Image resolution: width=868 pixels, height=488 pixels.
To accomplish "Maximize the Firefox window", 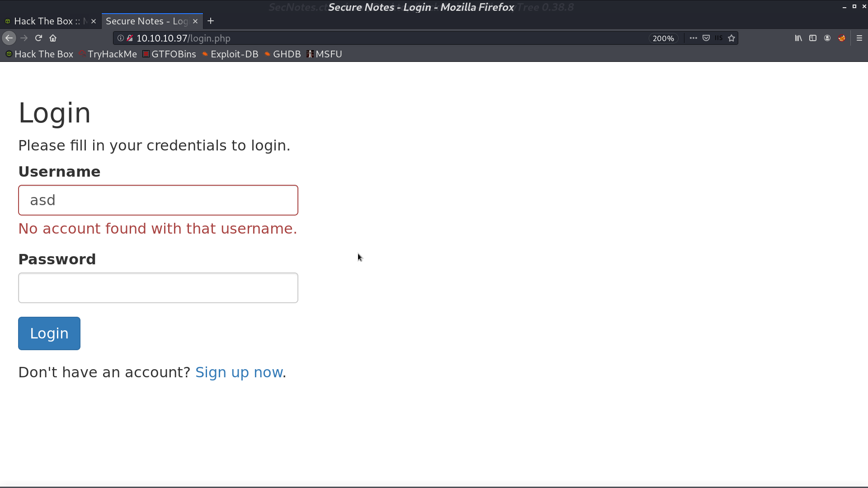I will 854,7.
